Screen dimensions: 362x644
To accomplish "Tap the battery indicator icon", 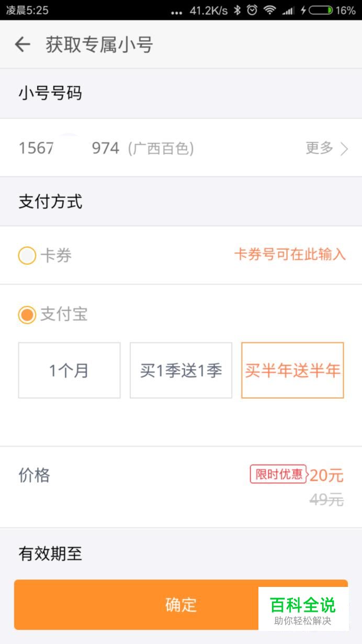I will (320, 10).
